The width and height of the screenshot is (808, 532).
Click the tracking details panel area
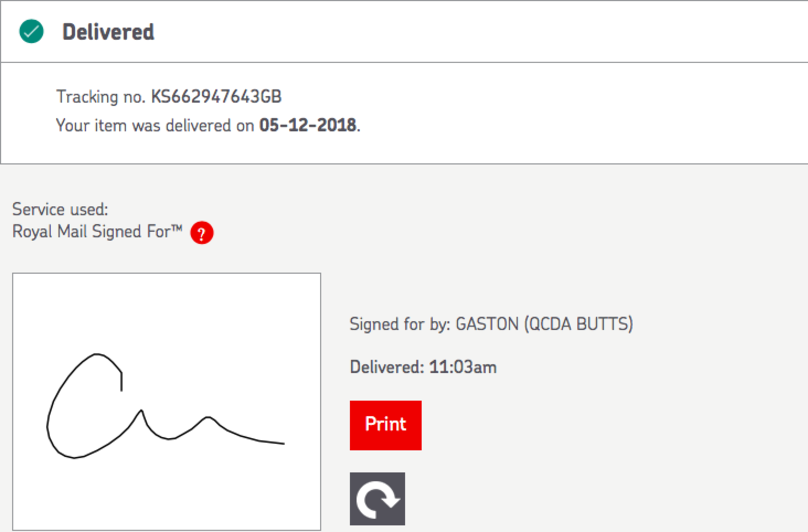point(404,113)
